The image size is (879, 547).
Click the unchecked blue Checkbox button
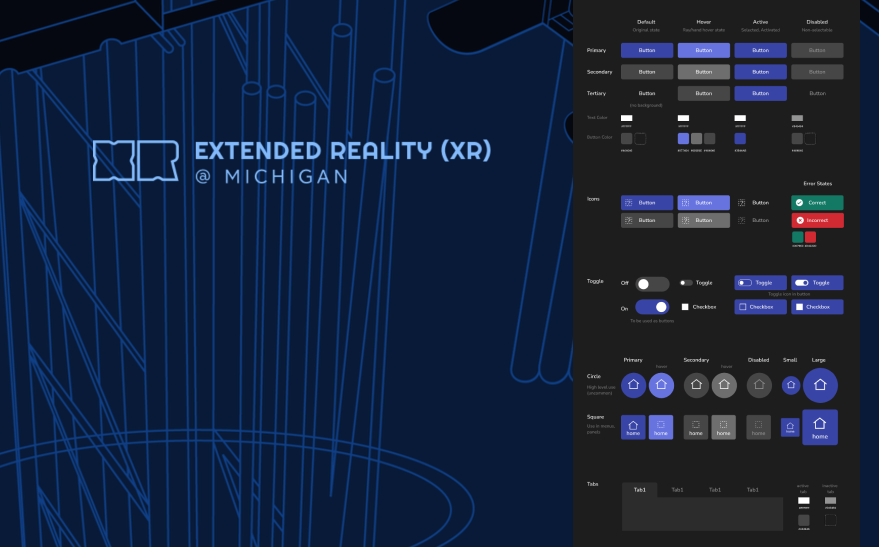point(761,307)
